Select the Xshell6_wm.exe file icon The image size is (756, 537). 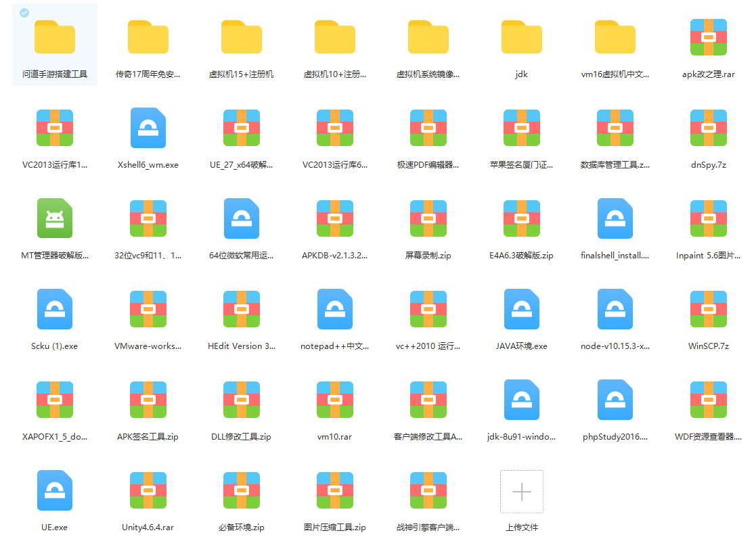[148, 128]
